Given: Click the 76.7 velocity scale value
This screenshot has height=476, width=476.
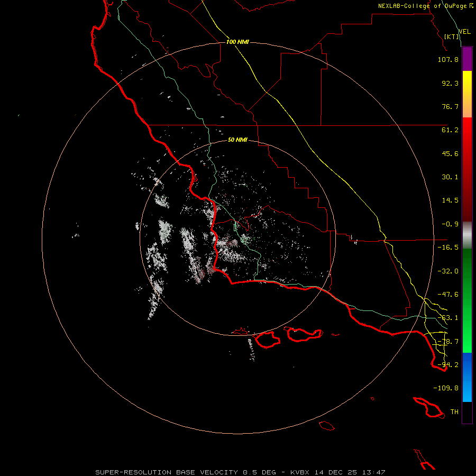Looking at the screenshot, I should (450, 106).
